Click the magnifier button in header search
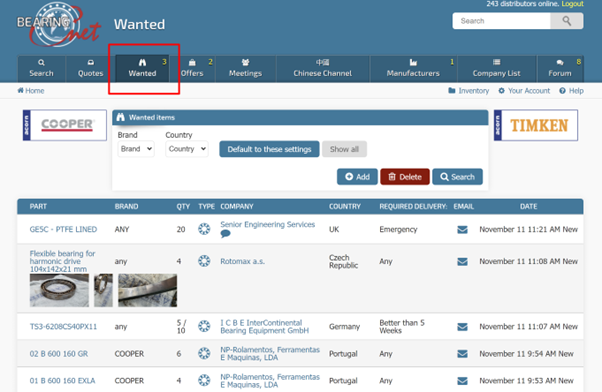Viewport: 602px width, 392px height. click(566, 21)
